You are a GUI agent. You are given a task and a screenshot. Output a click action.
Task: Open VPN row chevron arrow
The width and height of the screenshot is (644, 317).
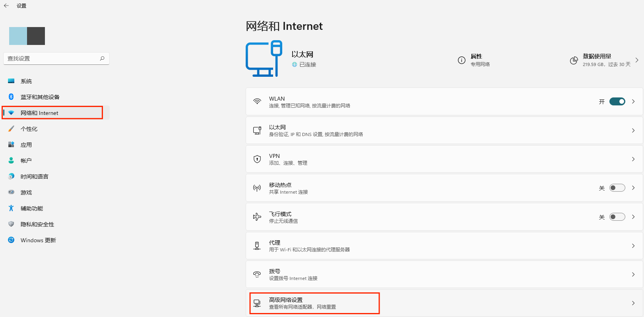(x=633, y=159)
